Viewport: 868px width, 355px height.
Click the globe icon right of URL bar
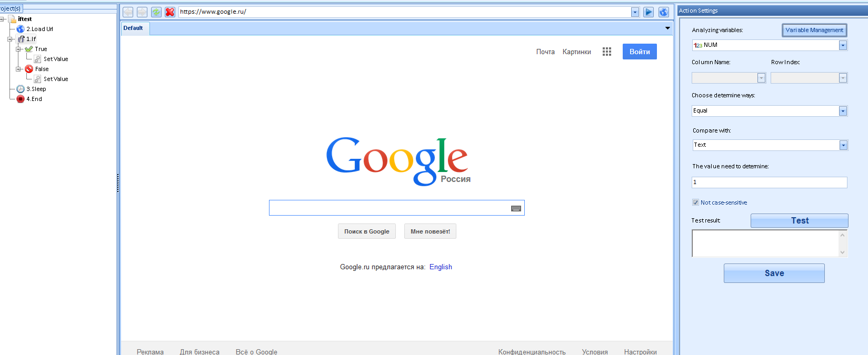(x=664, y=12)
